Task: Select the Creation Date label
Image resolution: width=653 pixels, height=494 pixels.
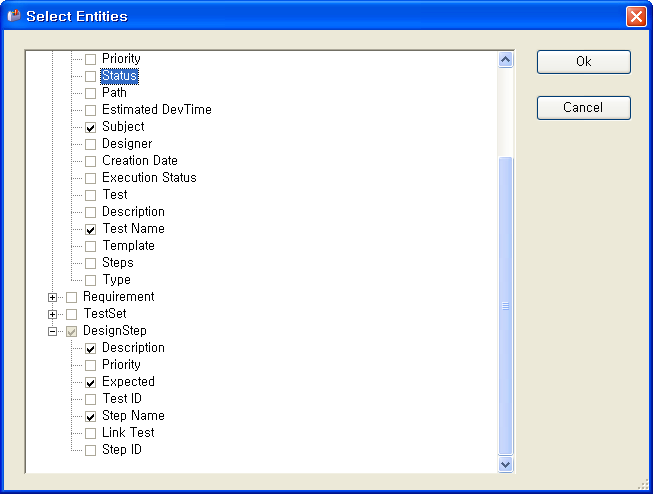Action: pos(140,161)
